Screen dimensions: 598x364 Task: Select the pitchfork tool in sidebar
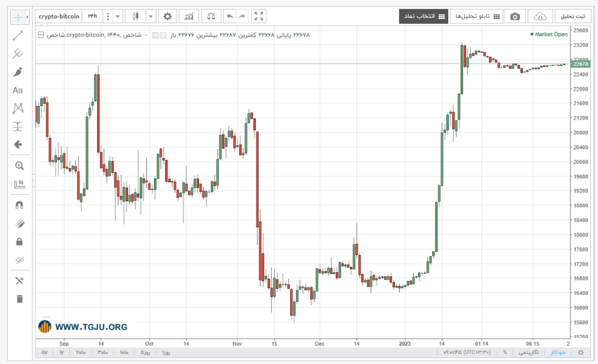[18, 54]
